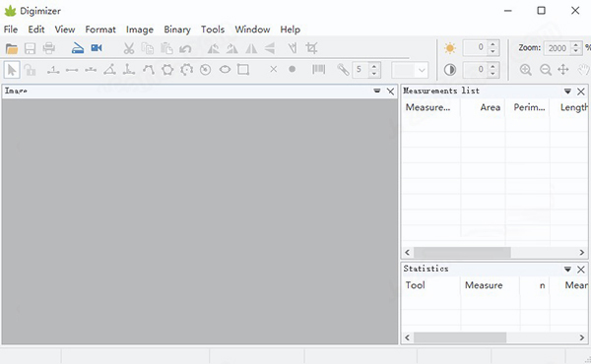Image resolution: width=591 pixels, height=364 pixels.
Task: Open the Help menu
Action: [291, 30]
